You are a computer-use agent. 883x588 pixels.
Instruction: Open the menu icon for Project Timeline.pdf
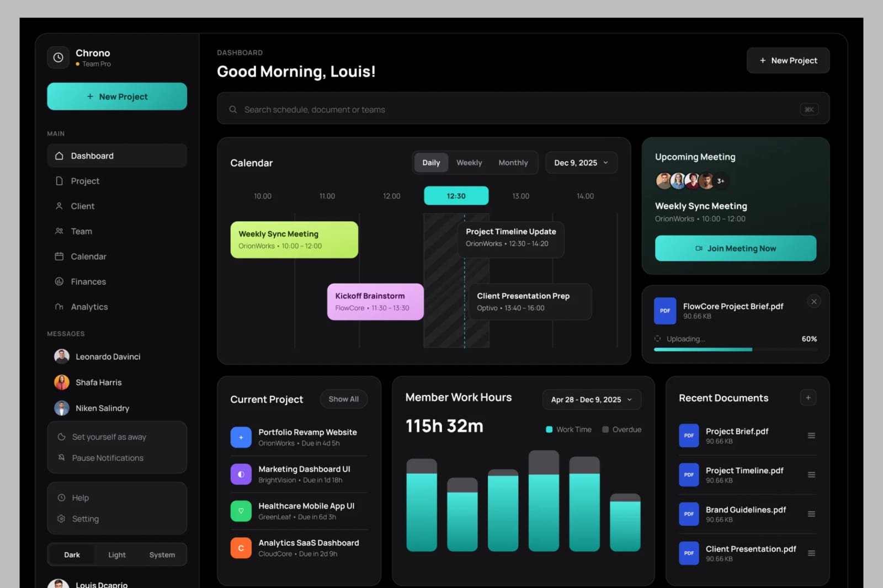[x=811, y=475]
